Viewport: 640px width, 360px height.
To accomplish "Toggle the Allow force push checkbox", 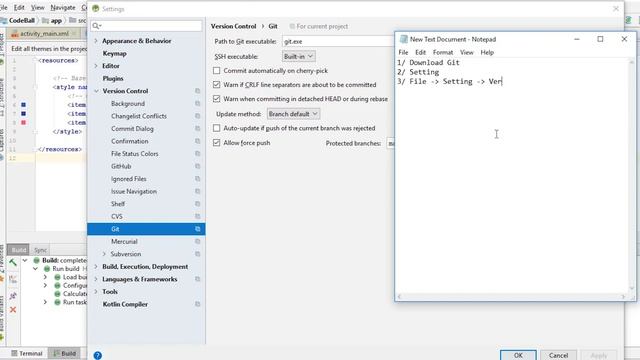I will pos(217,143).
